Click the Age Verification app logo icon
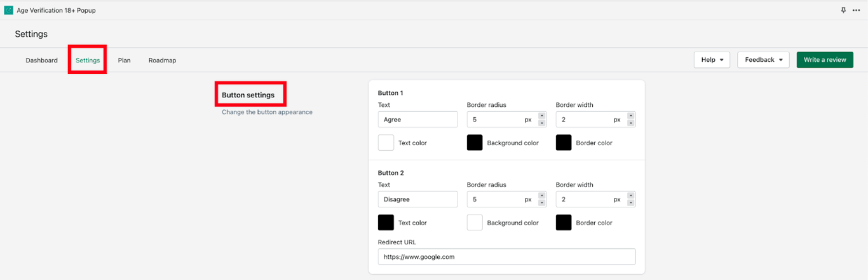 point(8,10)
